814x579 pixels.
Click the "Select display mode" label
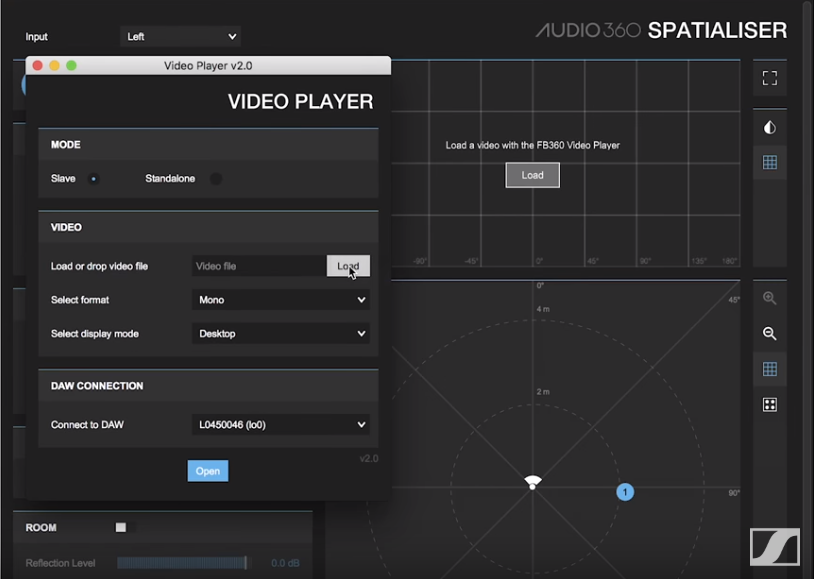(94, 333)
